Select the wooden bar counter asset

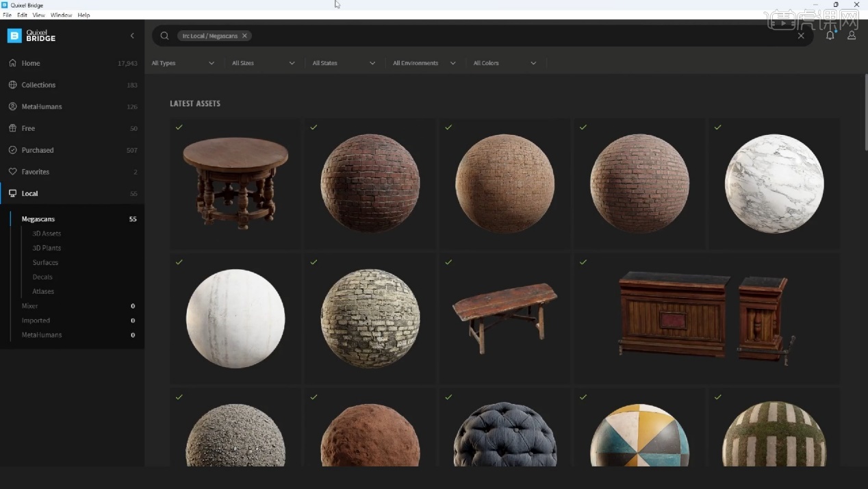pyautogui.click(x=707, y=318)
